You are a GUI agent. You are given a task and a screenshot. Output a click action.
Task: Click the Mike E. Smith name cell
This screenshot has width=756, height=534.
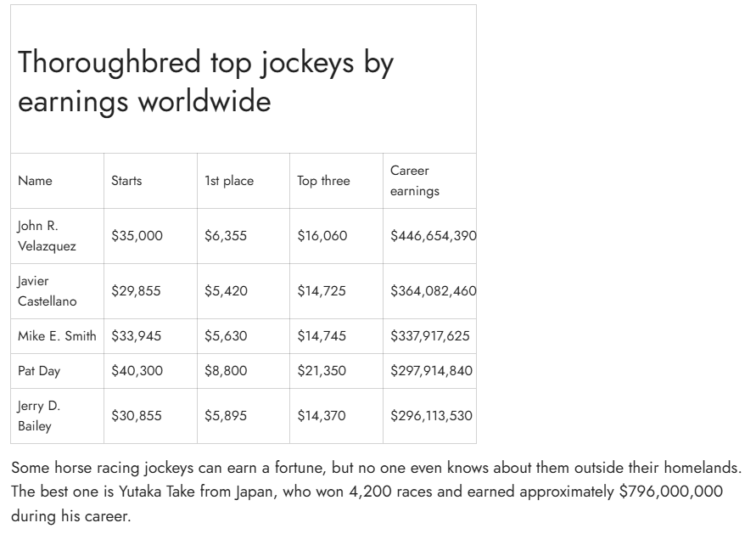tap(57, 336)
